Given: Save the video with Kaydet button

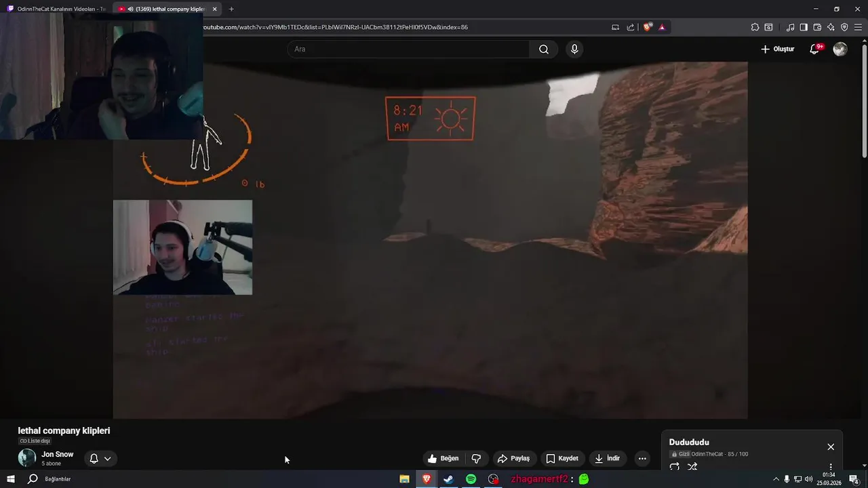Looking at the screenshot, I should click(x=562, y=458).
